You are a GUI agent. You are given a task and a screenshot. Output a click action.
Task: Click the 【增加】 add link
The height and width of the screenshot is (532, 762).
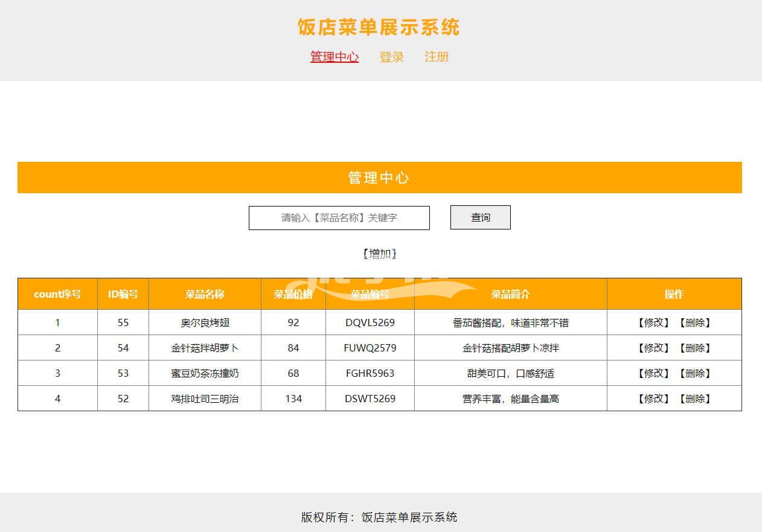point(379,254)
